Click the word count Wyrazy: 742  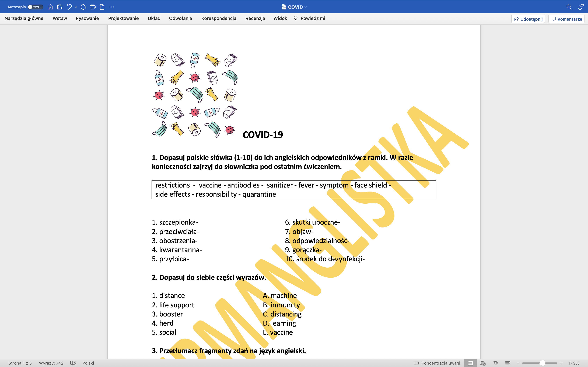point(51,363)
